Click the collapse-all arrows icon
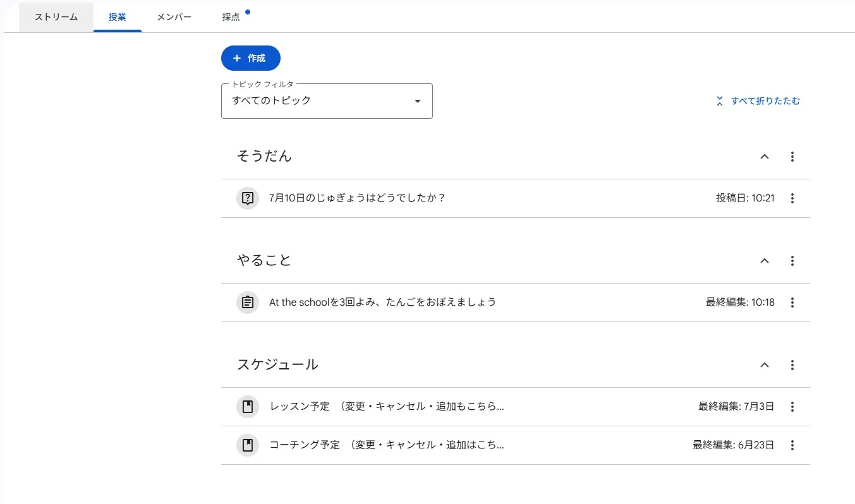This screenshot has height=504, width=855. tap(719, 101)
